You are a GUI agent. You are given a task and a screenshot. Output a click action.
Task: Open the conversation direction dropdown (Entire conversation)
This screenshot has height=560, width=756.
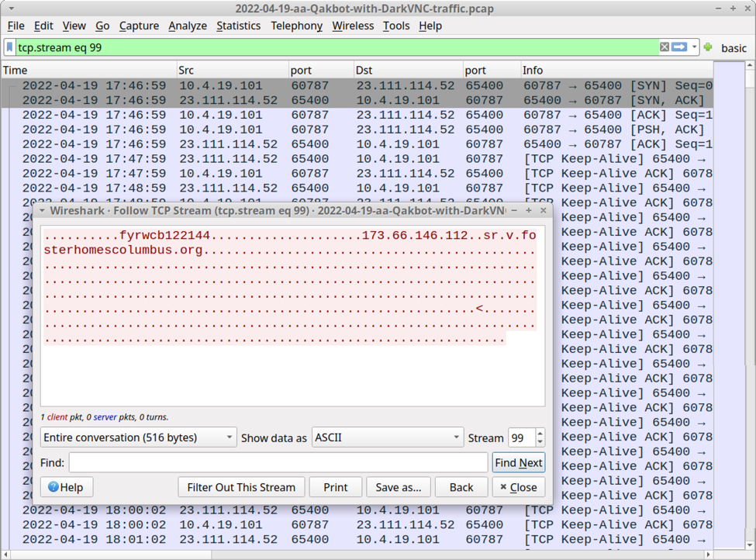coord(138,437)
